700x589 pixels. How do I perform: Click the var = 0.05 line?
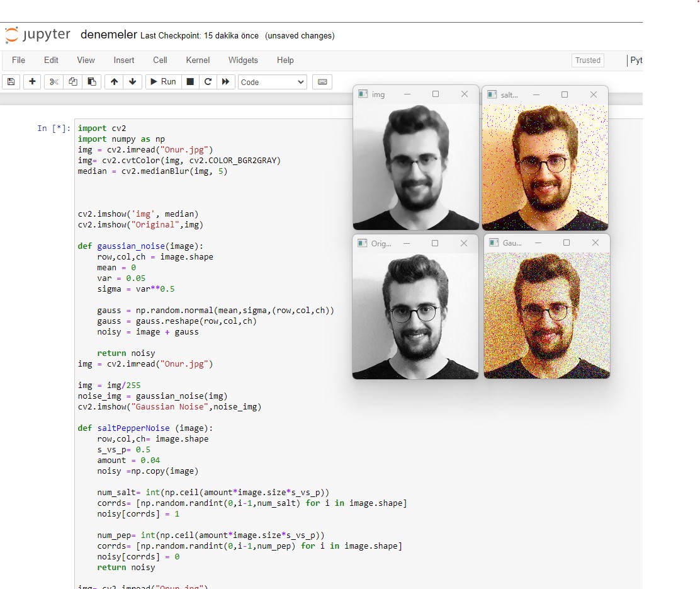[121, 278]
